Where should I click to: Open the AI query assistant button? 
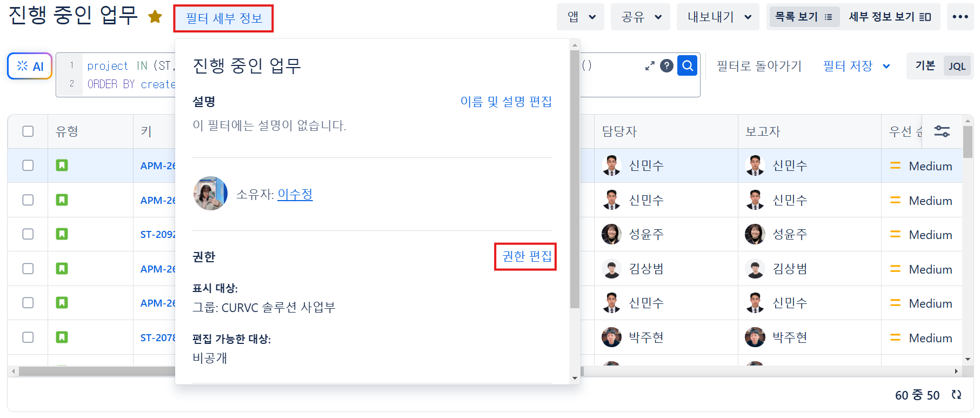coord(30,66)
